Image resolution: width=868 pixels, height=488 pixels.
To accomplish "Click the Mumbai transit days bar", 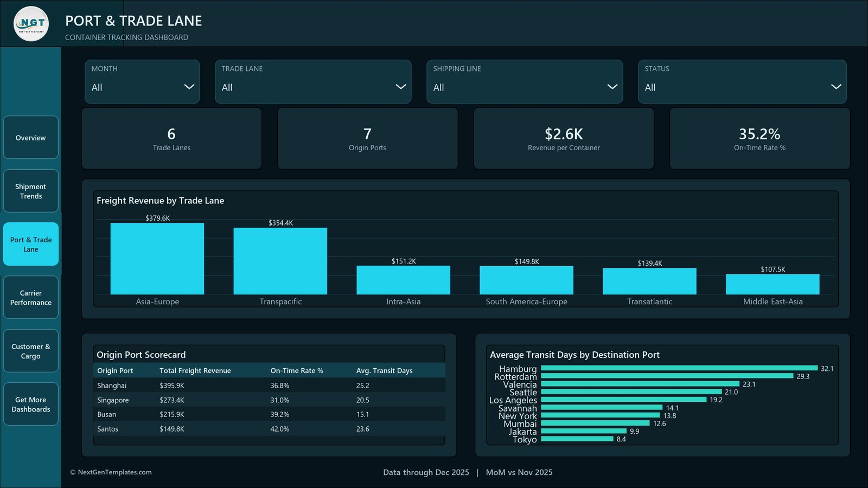I will point(595,423).
